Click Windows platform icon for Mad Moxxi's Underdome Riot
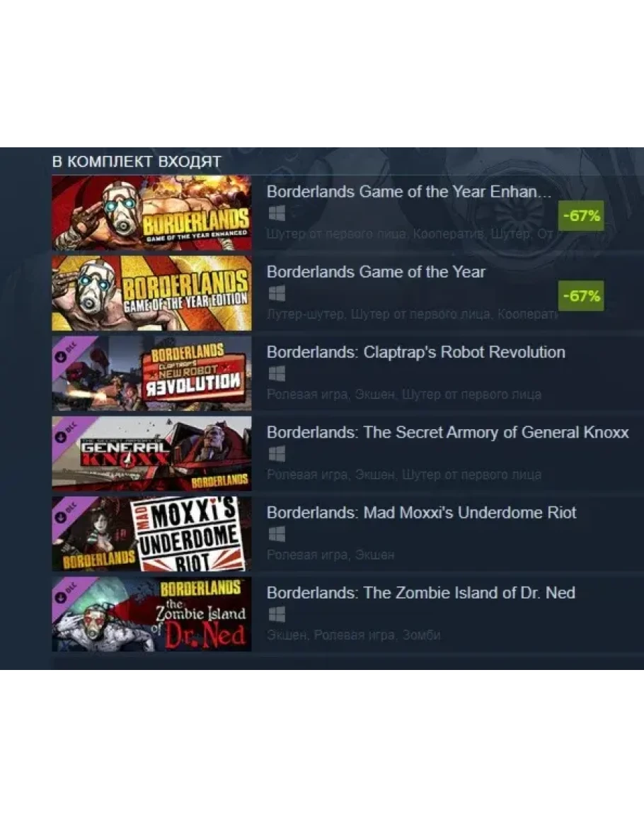 (277, 534)
